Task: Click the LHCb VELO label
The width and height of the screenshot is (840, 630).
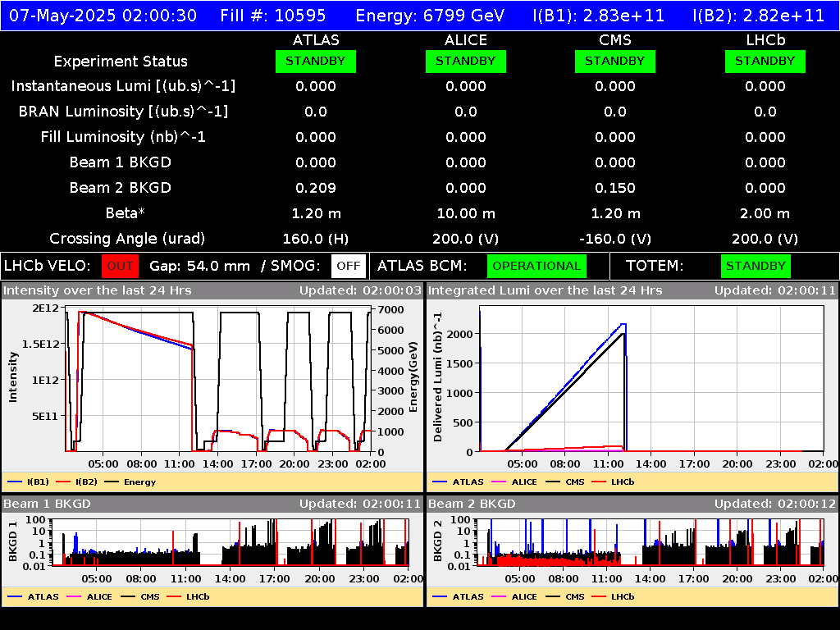Action: click(x=47, y=266)
